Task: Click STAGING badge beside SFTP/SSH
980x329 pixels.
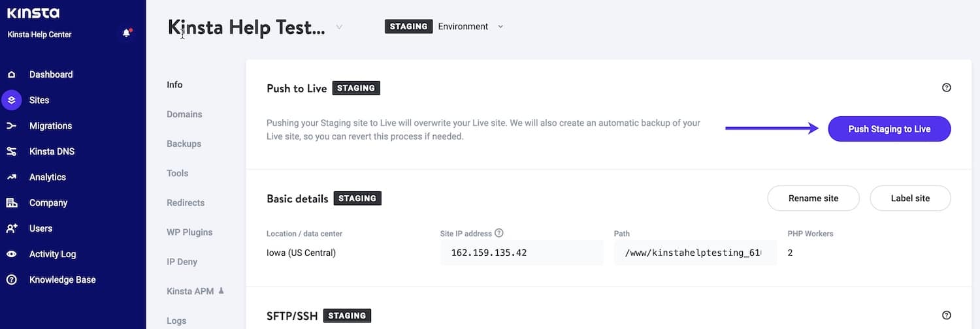Action: coord(347,316)
